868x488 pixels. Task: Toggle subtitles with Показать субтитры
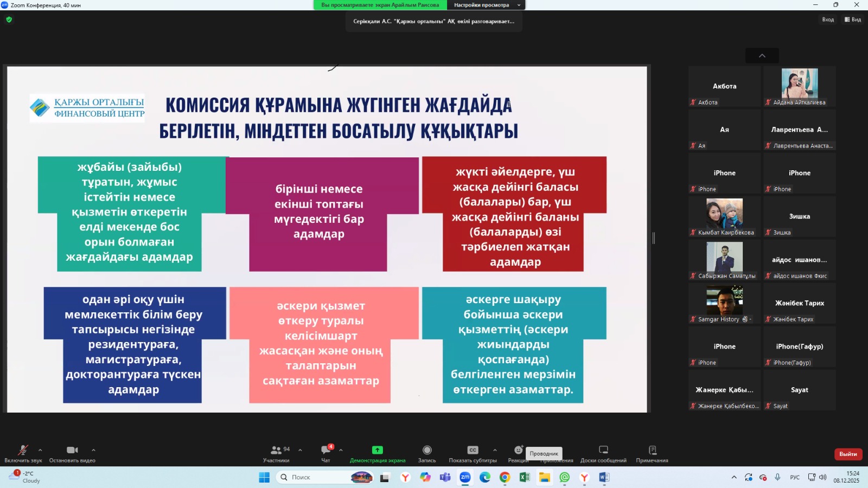pyautogui.click(x=473, y=450)
